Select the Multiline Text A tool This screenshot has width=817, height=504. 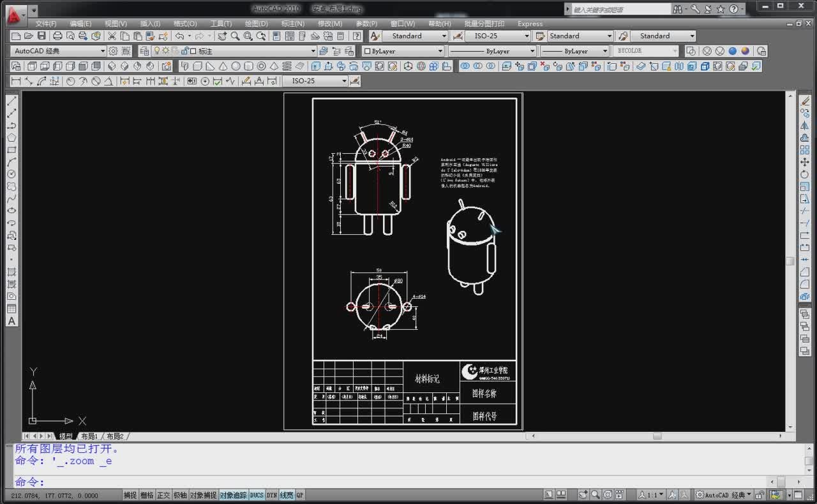(x=11, y=321)
